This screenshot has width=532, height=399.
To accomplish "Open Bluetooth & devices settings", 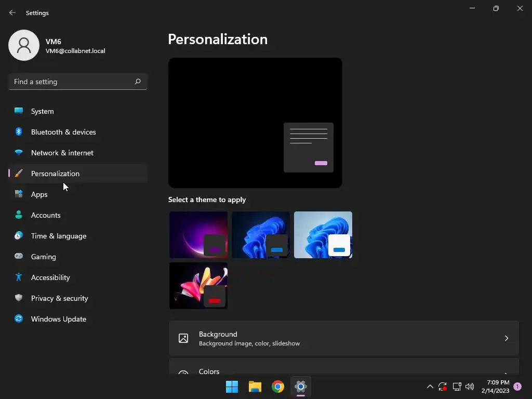I will tap(78, 132).
